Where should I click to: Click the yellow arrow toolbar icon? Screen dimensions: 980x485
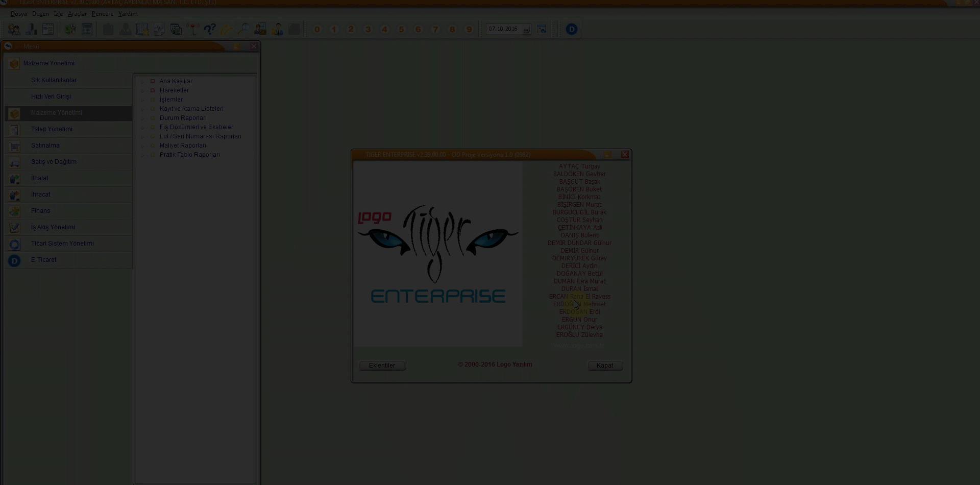227,29
